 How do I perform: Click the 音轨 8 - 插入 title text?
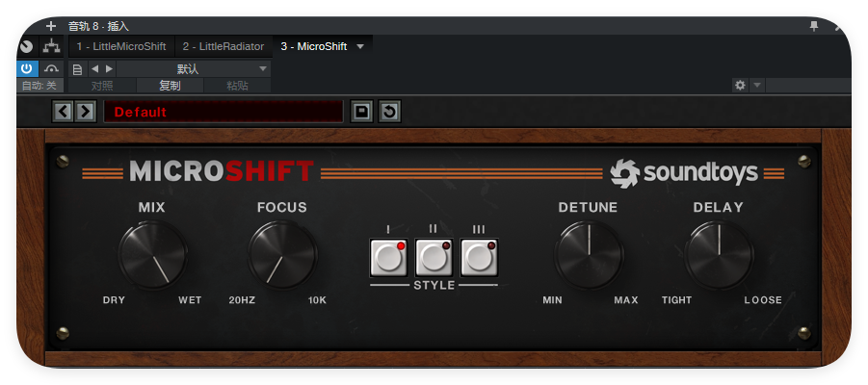98,26
